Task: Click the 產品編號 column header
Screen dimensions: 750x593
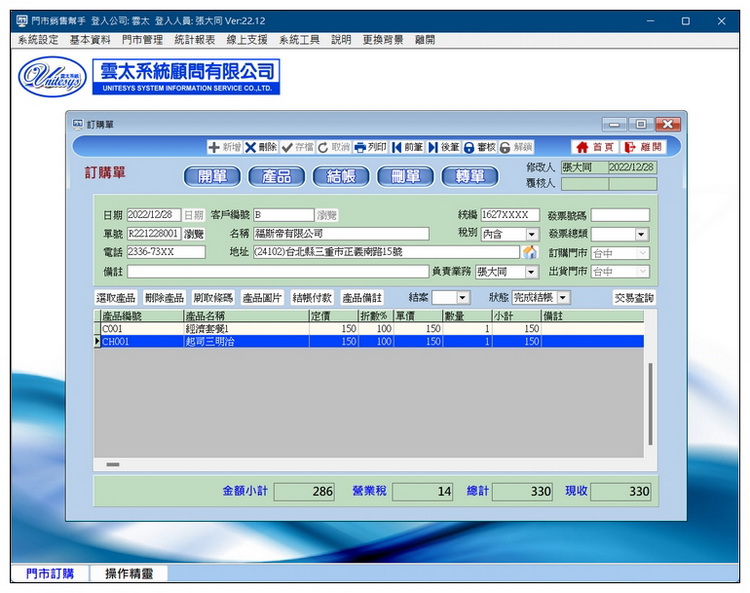Action: tap(142, 316)
